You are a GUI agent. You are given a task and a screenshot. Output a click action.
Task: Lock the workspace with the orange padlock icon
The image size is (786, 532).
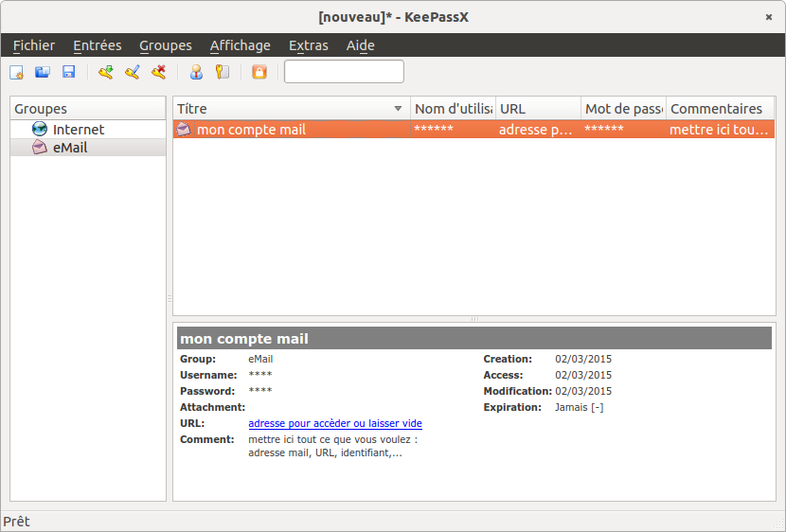(259, 72)
